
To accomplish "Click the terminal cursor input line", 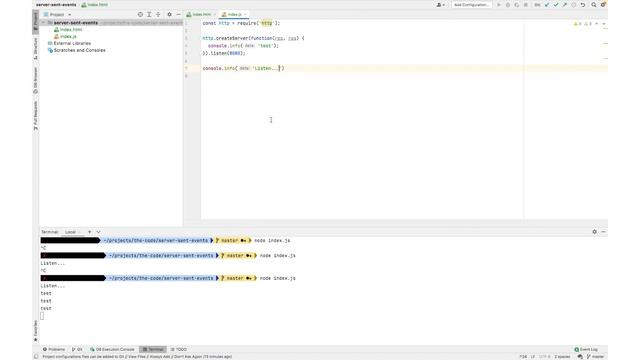I will tap(42, 316).
